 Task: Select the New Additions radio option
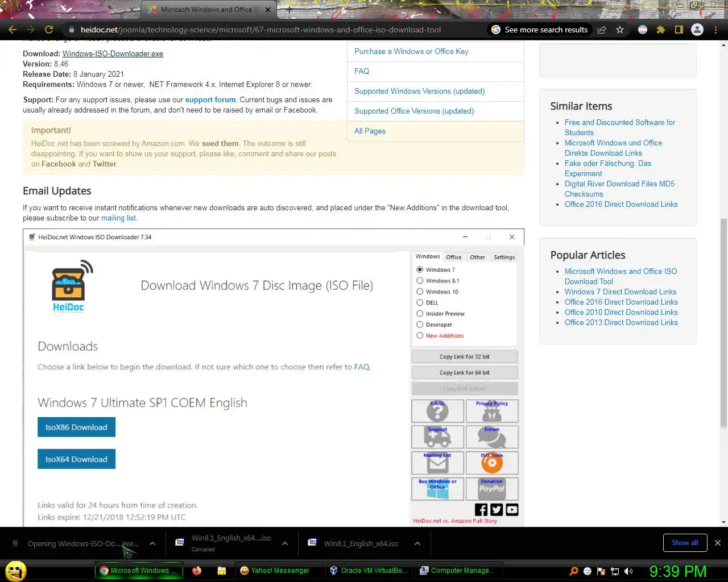coord(420,335)
